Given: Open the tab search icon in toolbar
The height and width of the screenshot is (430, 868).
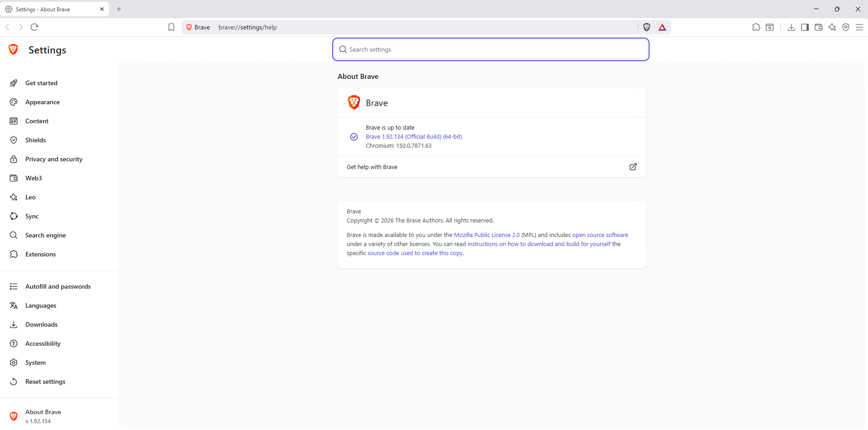Looking at the screenshot, I should (x=770, y=27).
